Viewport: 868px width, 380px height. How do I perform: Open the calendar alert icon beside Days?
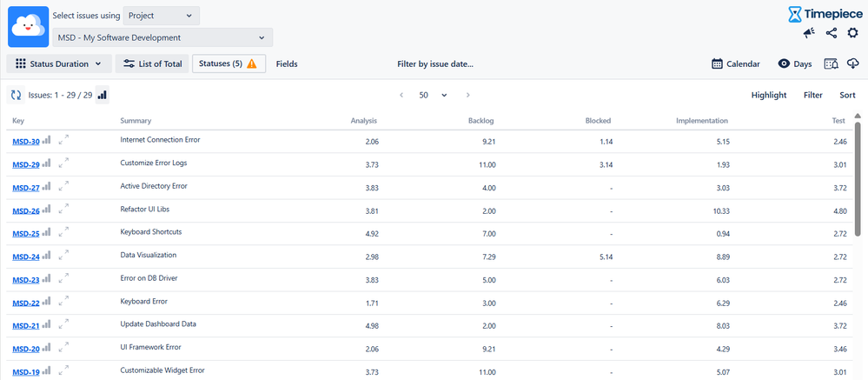point(832,63)
